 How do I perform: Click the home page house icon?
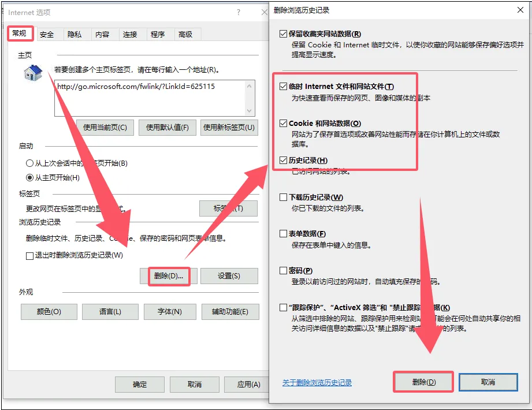[33, 72]
